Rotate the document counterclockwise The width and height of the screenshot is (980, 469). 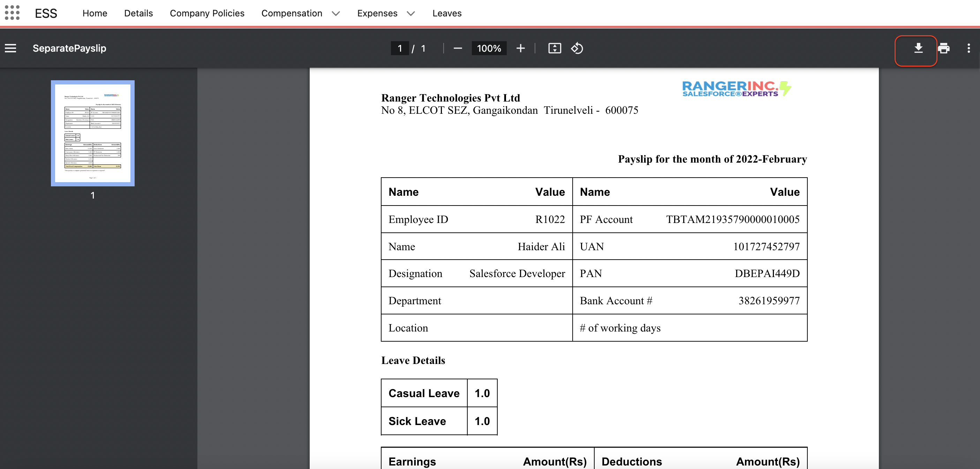click(577, 49)
